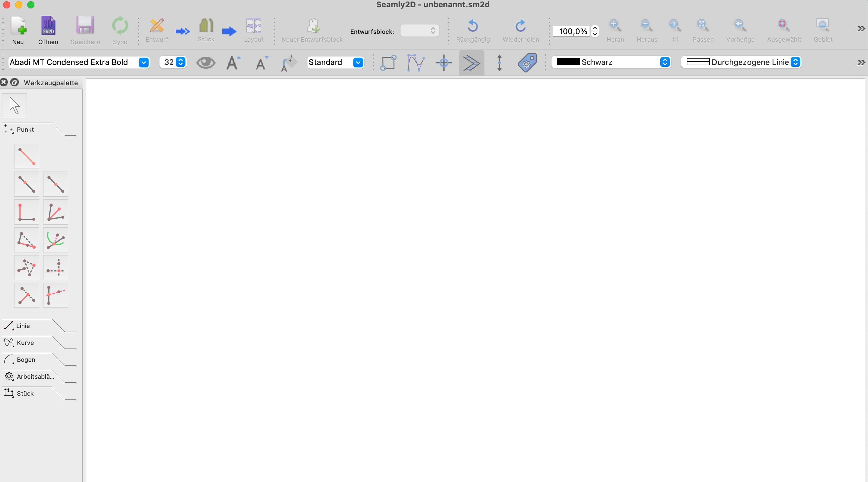Open the font family dropdown
The height and width of the screenshot is (482, 868).
[x=143, y=63]
